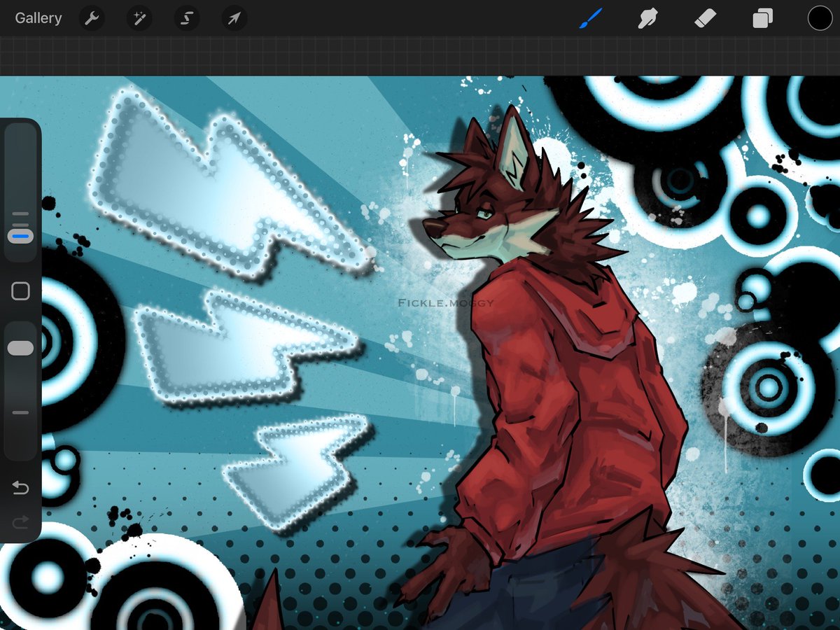The height and width of the screenshot is (630, 840).
Task: Tap the square Modify button on the sidebar
Action: pyautogui.click(x=21, y=291)
